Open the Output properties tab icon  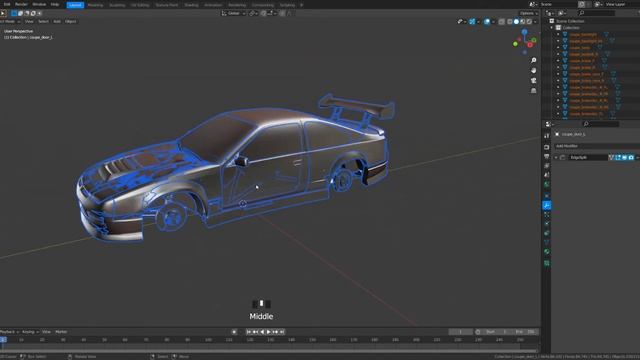[547, 156]
